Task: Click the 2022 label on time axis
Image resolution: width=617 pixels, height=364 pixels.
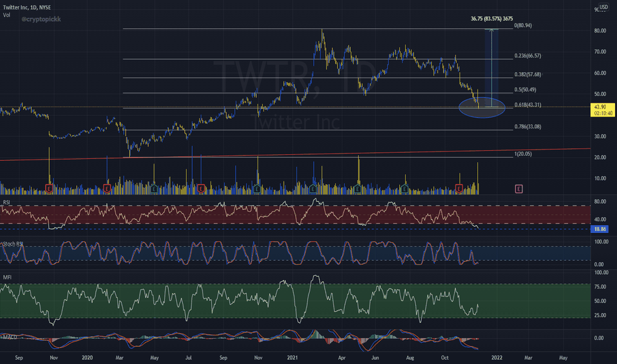Action: tap(497, 357)
